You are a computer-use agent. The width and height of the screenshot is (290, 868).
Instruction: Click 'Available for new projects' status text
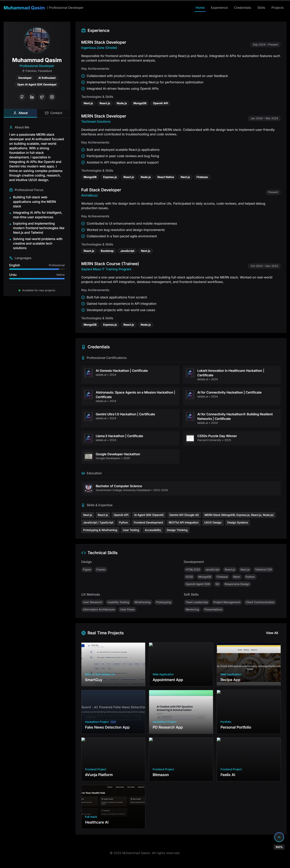click(x=39, y=290)
